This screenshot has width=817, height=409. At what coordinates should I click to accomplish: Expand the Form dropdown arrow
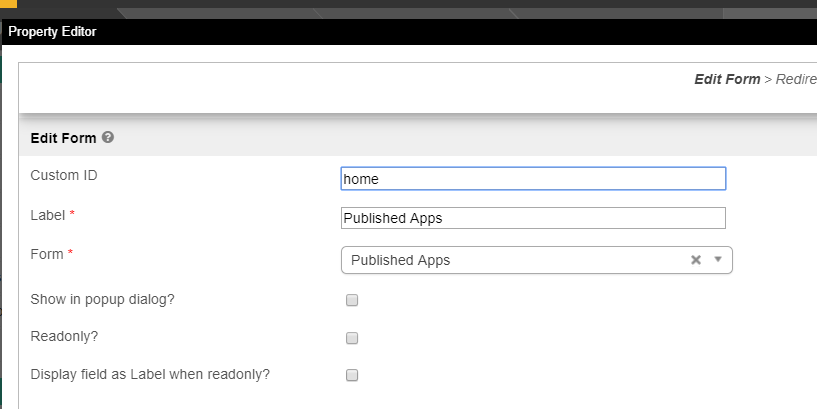[718, 260]
